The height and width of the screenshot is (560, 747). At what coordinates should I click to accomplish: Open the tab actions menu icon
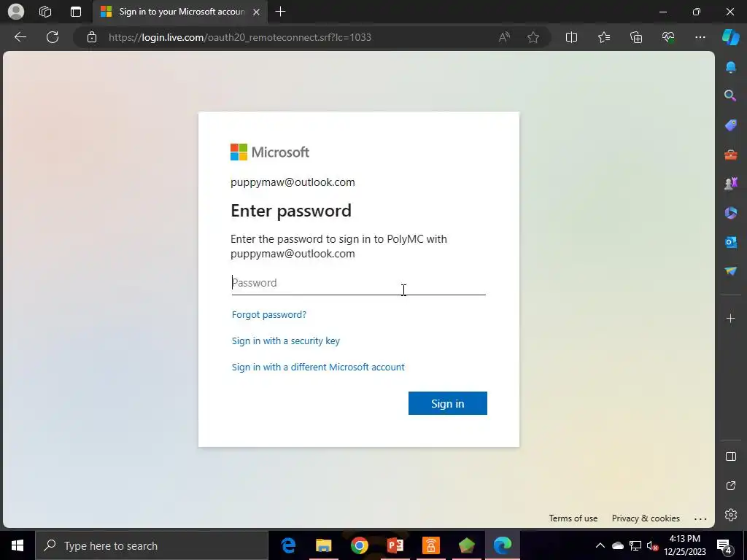(x=76, y=12)
